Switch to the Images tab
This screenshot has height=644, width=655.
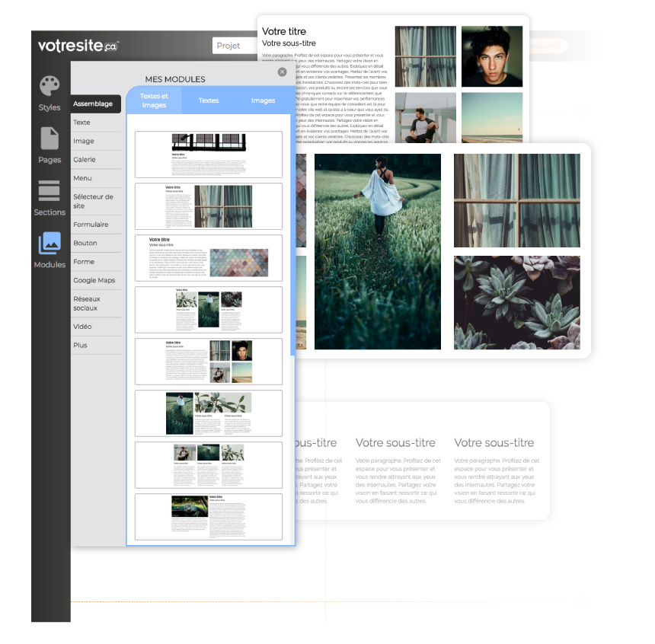pyautogui.click(x=264, y=100)
